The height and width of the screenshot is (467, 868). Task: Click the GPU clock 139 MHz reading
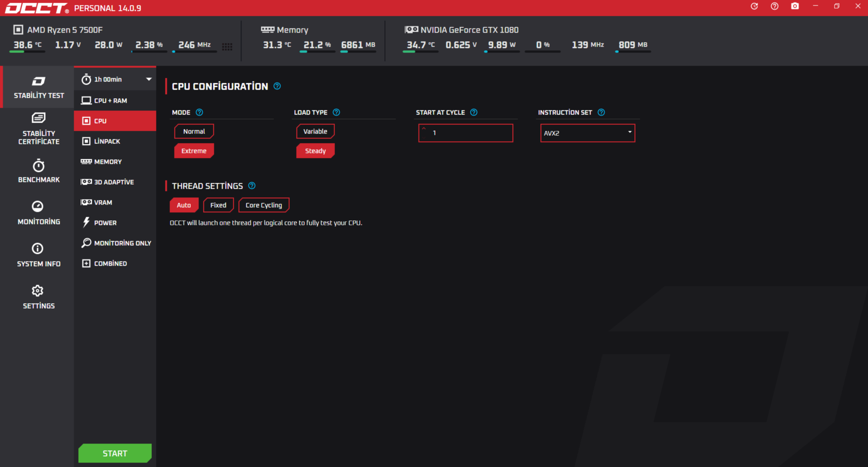[588, 45]
